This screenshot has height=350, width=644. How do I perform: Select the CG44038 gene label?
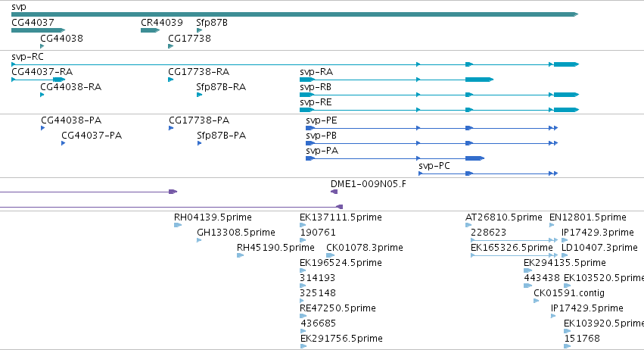[x=61, y=38]
